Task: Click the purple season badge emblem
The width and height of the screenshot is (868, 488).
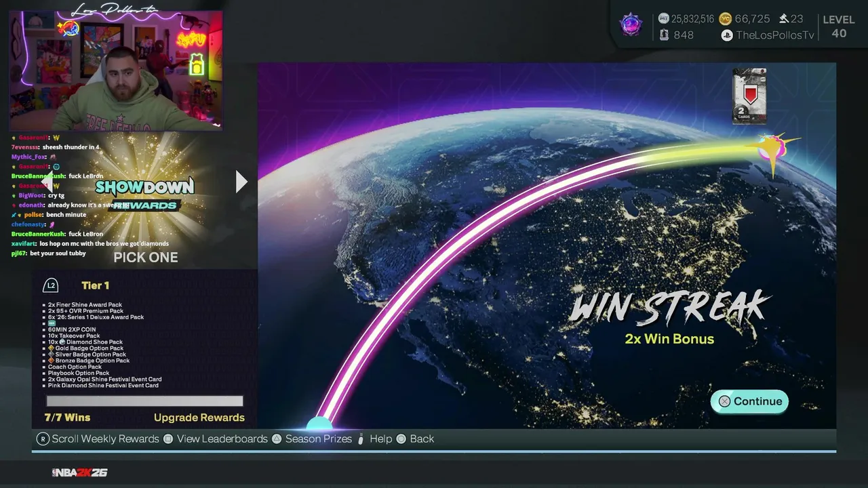Action: pos(631,25)
